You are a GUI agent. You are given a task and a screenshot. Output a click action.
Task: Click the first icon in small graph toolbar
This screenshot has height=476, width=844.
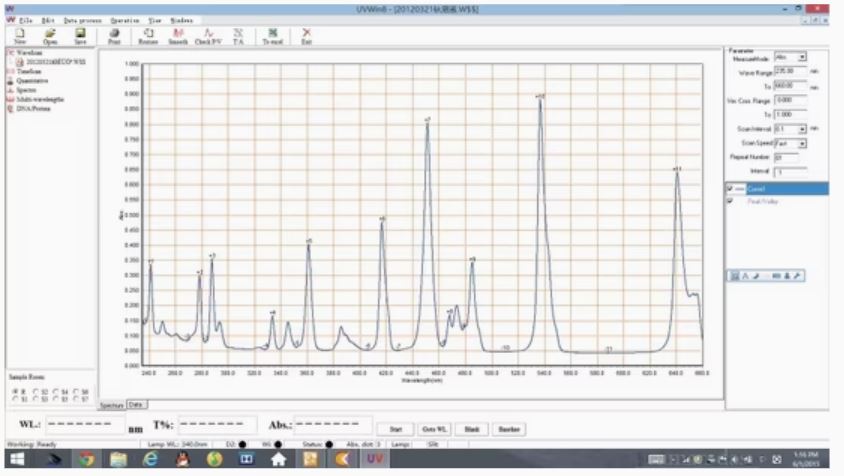point(735,276)
